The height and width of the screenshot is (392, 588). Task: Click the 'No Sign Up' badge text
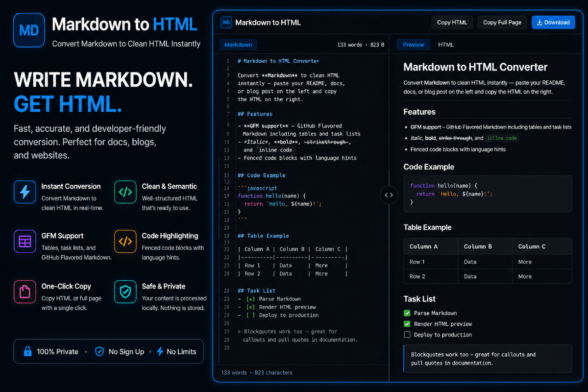coord(126,351)
